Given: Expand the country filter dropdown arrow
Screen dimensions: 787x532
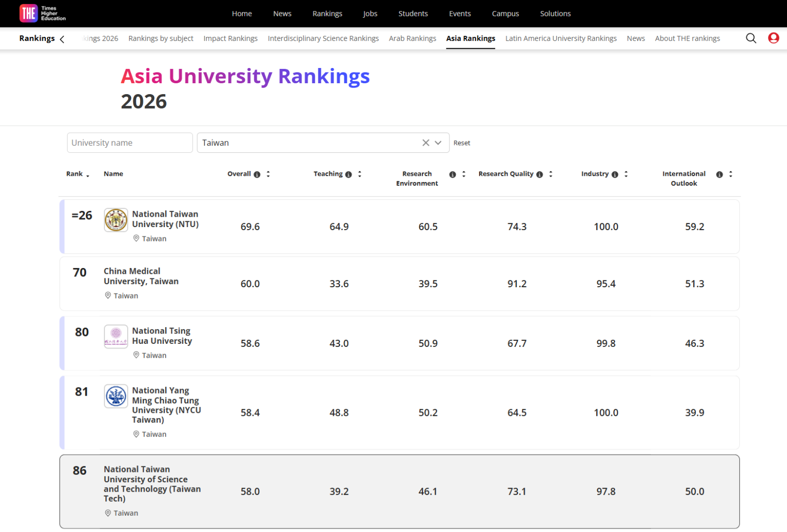Looking at the screenshot, I should [x=438, y=143].
